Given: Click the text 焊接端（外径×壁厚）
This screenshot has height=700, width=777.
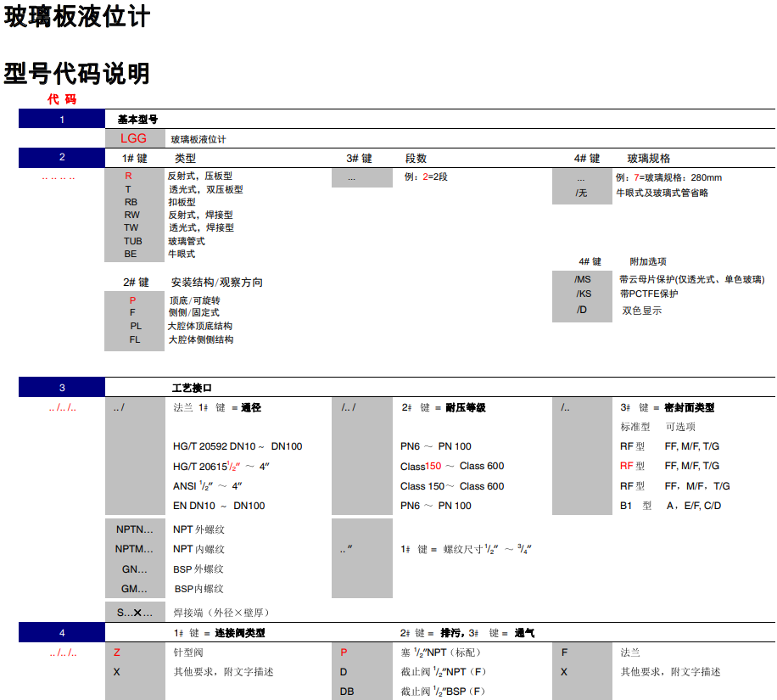Looking at the screenshot, I should point(221,613).
